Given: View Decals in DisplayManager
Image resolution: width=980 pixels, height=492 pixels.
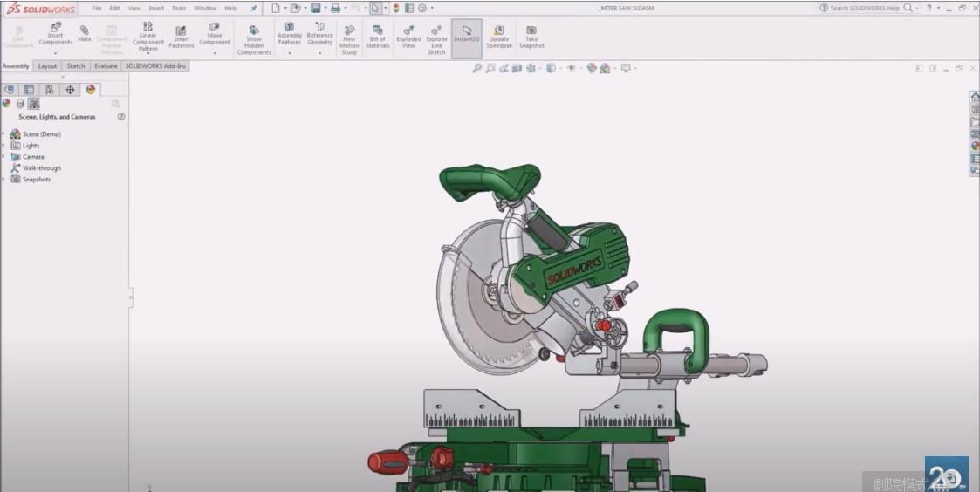Looking at the screenshot, I should 20,104.
